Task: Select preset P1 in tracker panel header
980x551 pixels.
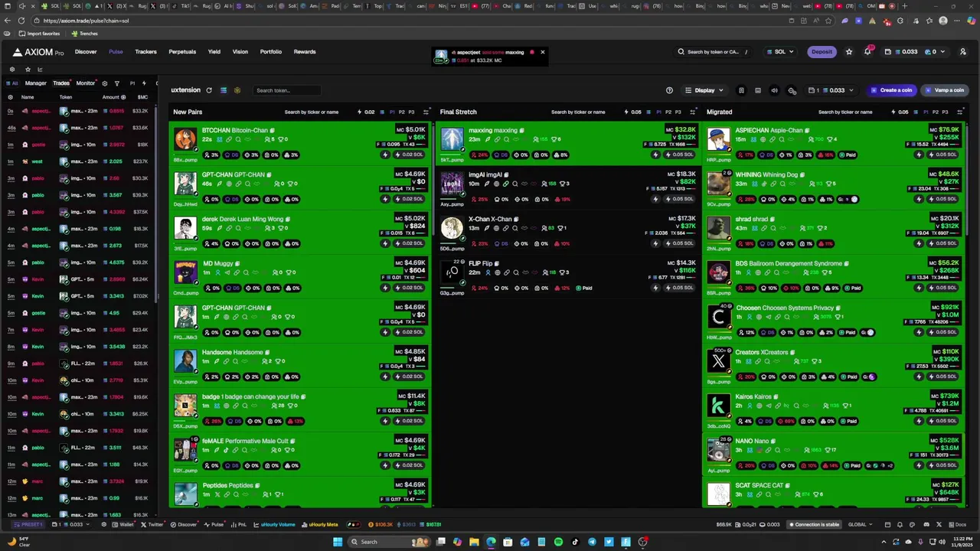Action: click(x=132, y=83)
